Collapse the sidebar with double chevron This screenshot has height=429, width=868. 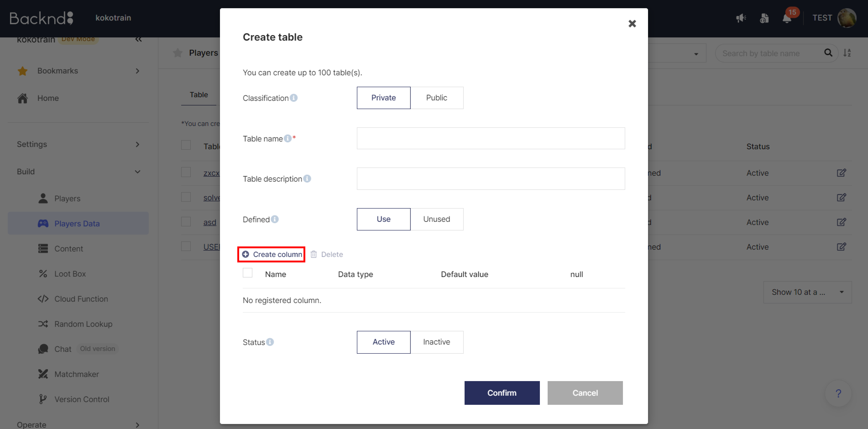pos(139,39)
